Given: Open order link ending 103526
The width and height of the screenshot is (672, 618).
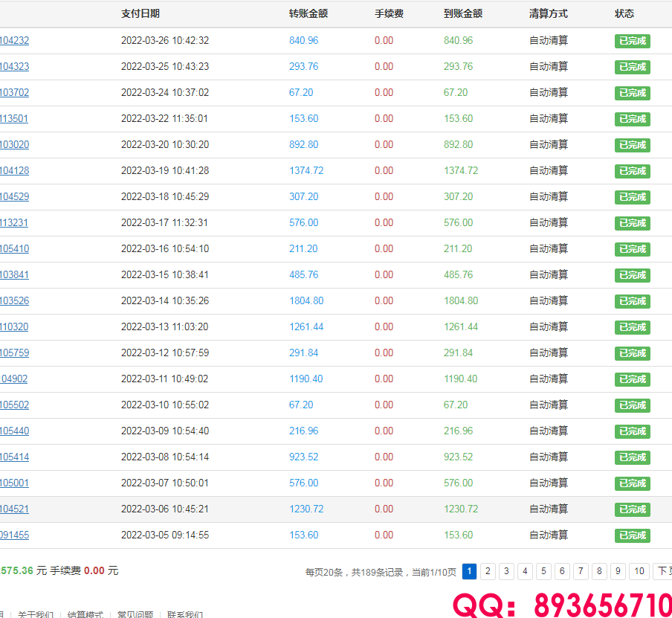Looking at the screenshot, I should coord(14,301).
